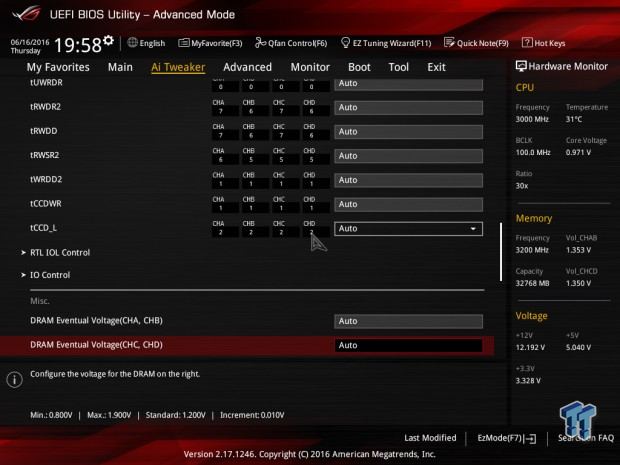Click memory frequency 3200 MHz value
620x465 pixels.
(532, 250)
